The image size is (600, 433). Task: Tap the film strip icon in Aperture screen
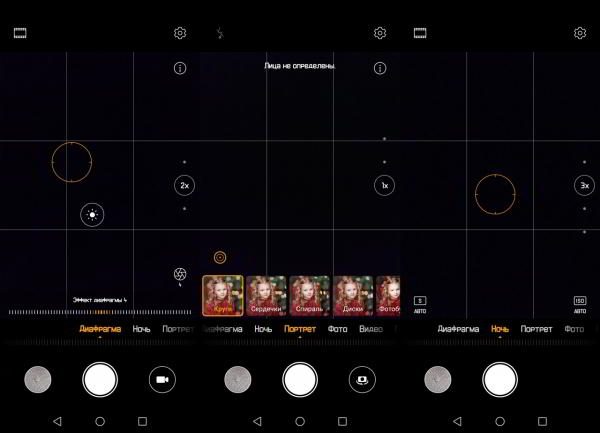coord(20,33)
